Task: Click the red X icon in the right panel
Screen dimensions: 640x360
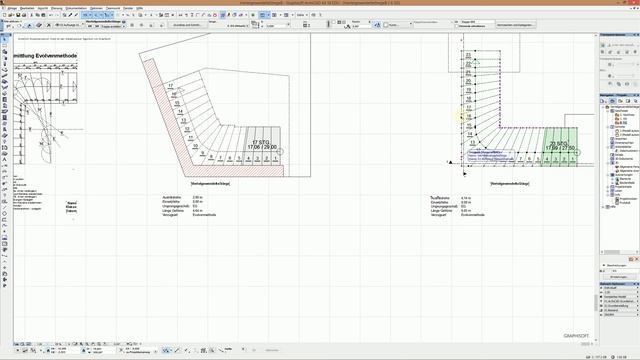Action: tap(636, 259)
